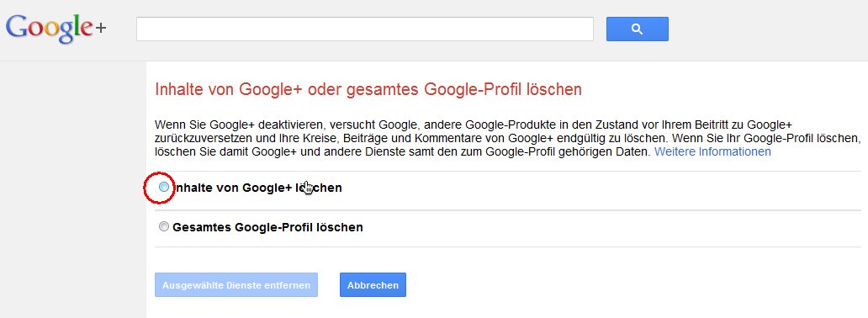Select 'Gesamtes Google-Profil löschen' radio button
Viewport: 868px width, 318px height.
point(164,226)
